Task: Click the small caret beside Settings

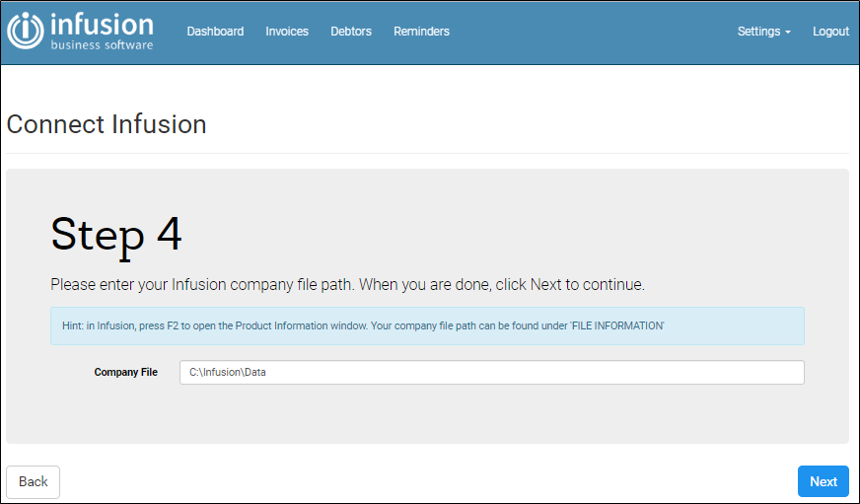Action: tap(788, 33)
